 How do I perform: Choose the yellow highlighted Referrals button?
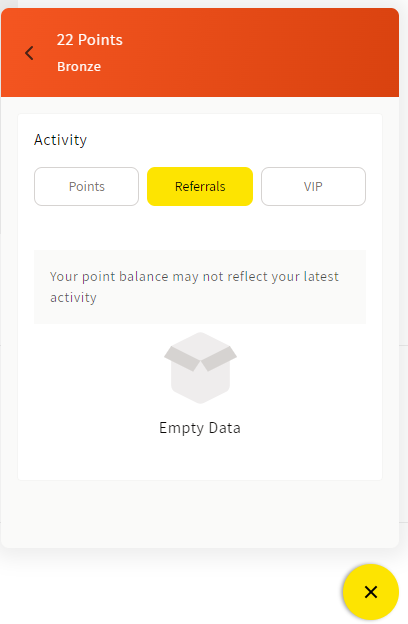[200, 186]
